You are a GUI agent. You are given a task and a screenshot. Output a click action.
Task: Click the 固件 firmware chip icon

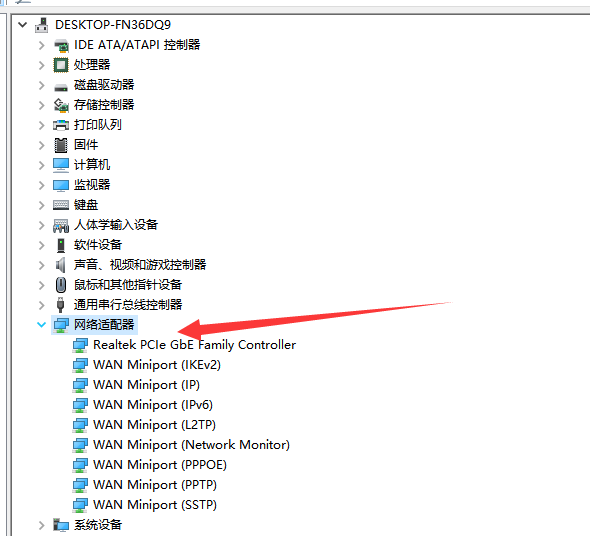coord(61,145)
